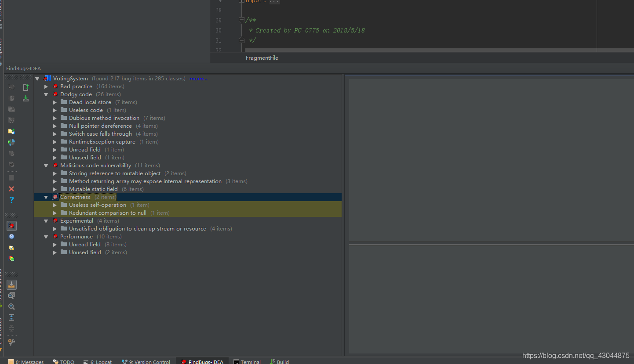Collapse the VotingSystem root node
This screenshot has width=634, height=364.
(x=37, y=79)
